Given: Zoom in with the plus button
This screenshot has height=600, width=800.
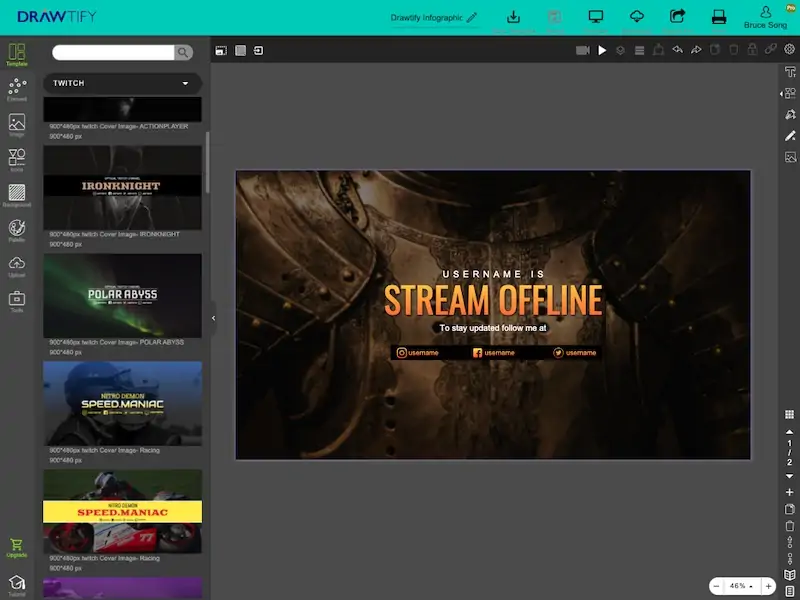Looking at the screenshot, I should point(768,586).
